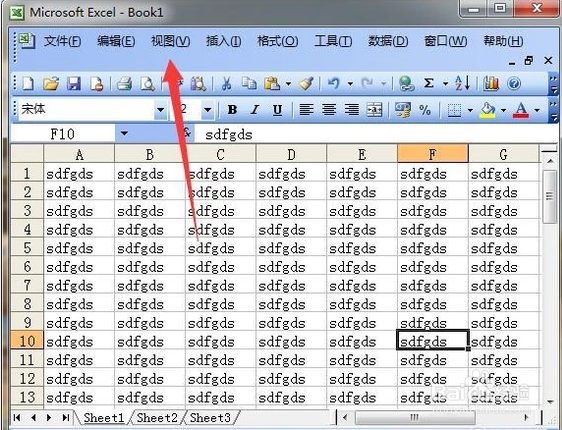Toggle Italic formatting
Viewport: 562px width, 430px height.
255,110
